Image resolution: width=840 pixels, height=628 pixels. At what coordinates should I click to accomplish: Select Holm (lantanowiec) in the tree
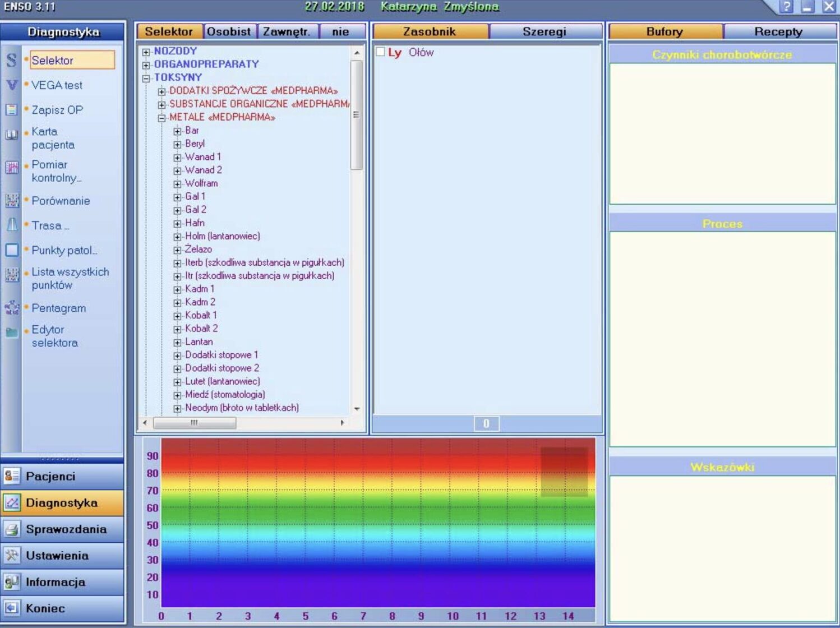223,236
